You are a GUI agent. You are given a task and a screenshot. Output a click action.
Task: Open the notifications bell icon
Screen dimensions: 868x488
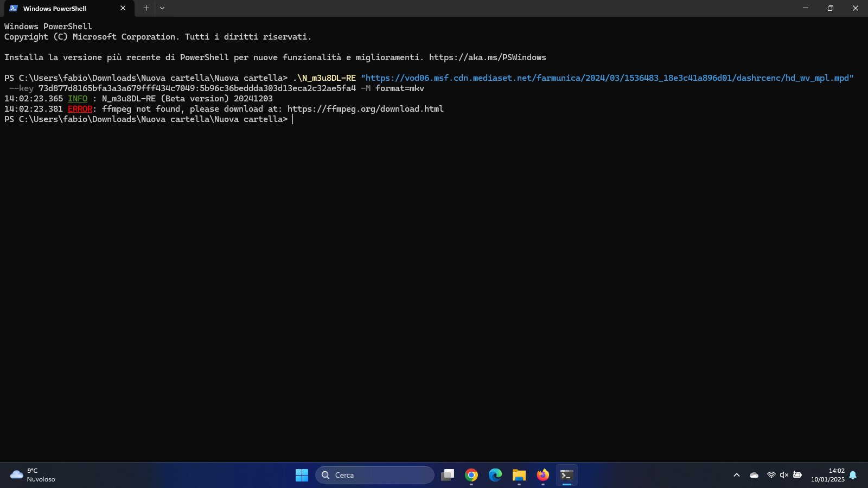tap(853, 475)
